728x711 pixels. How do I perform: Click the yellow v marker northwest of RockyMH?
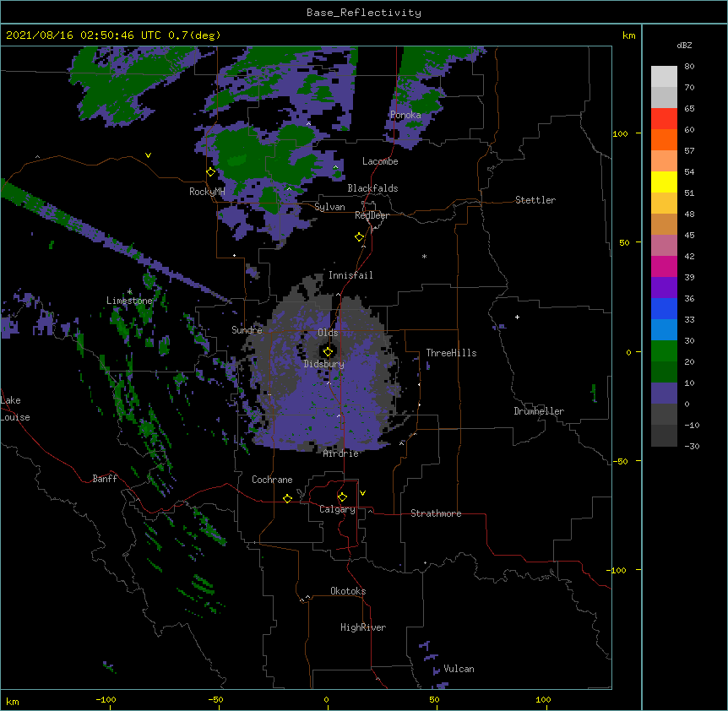[x=148, y=155]
